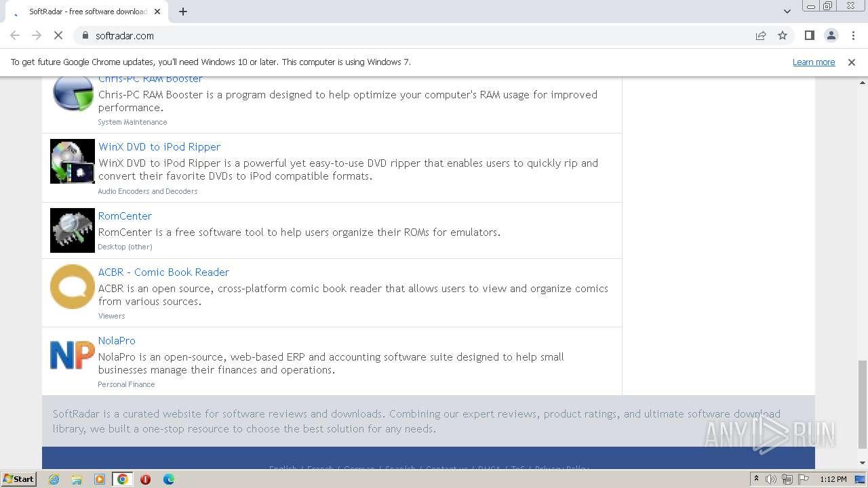This screenshot has height=488, width=868.
Task: Open the Personal Finance category
Action: pos(126,384)
